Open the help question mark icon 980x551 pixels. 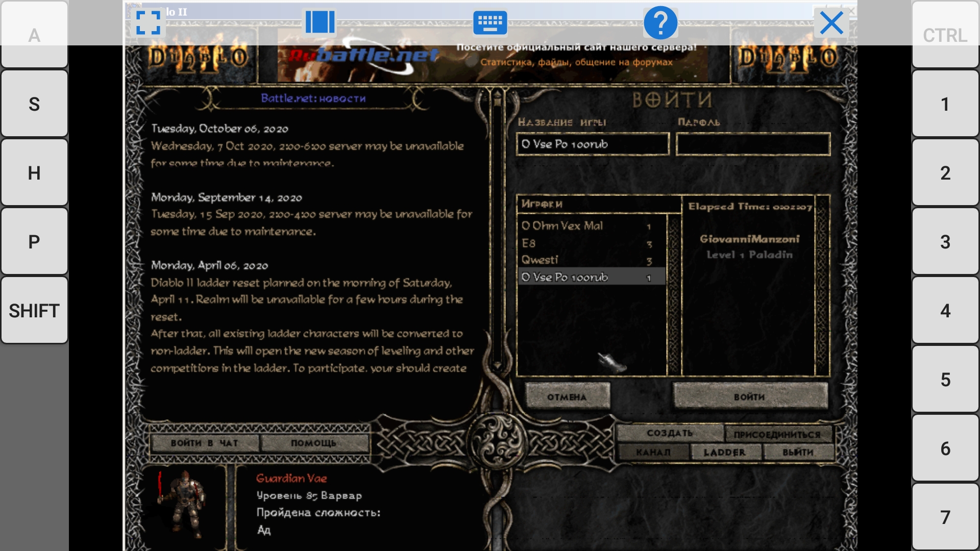[660, 22]
